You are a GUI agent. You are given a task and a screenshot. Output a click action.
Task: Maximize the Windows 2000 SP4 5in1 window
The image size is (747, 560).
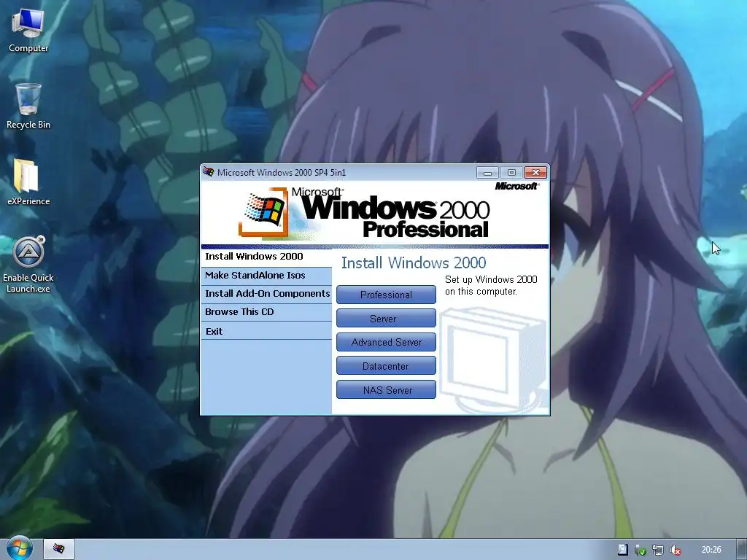511,172
